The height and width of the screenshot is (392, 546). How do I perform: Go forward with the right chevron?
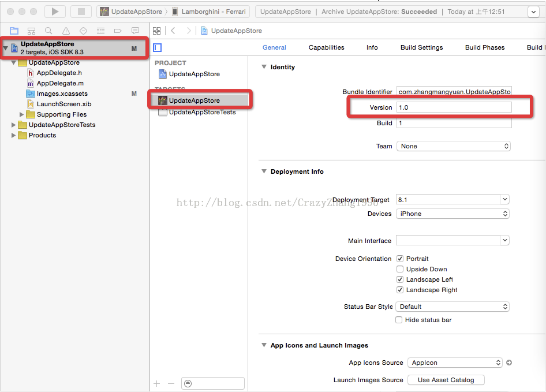tap(188, 31)
